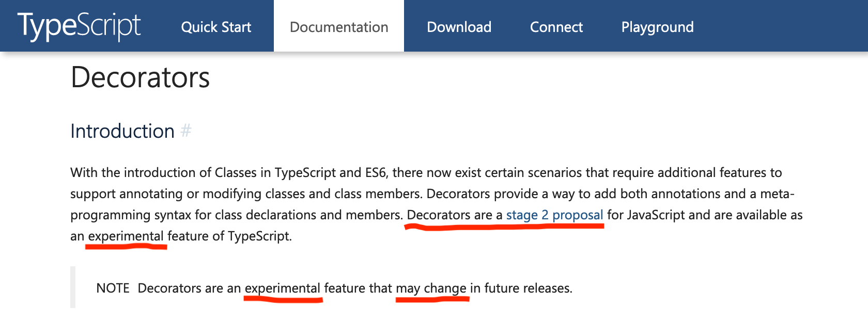Viewport: 868px width, 322px height.
Task: Click the gray bar of the note block
Action: coord(73,287)
